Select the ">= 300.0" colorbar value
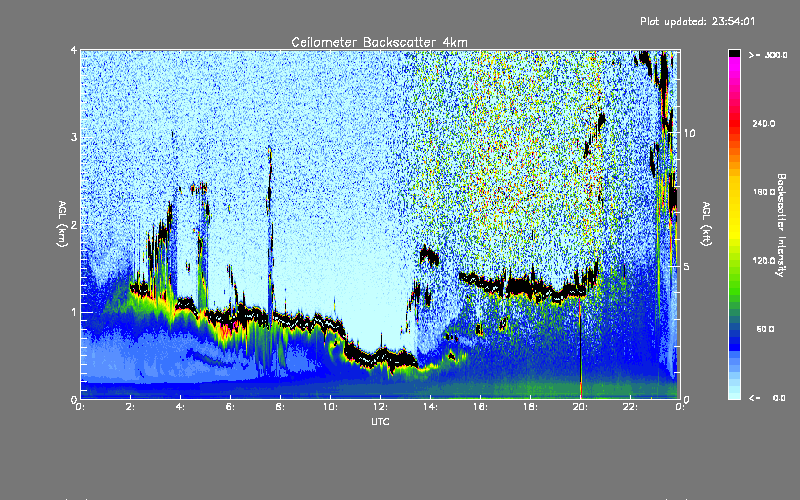Image resolution: width=800 pixels, height=500 pixels. 768,55
